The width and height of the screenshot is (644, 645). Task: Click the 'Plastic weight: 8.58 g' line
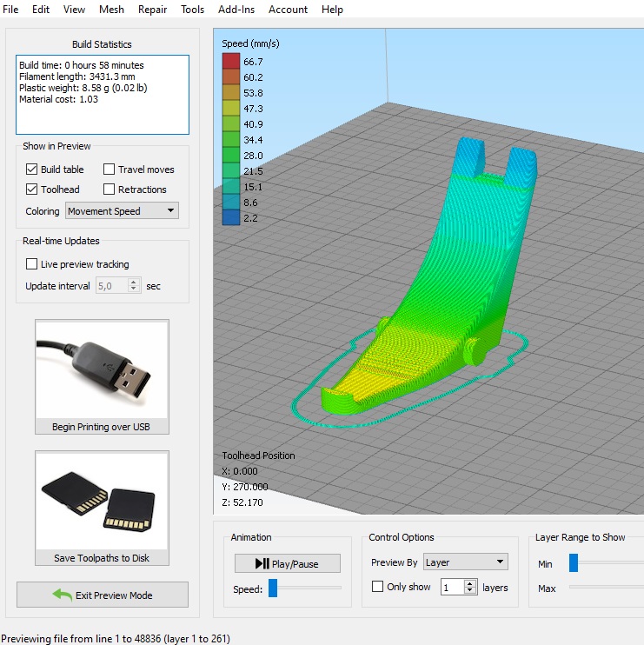83,88
